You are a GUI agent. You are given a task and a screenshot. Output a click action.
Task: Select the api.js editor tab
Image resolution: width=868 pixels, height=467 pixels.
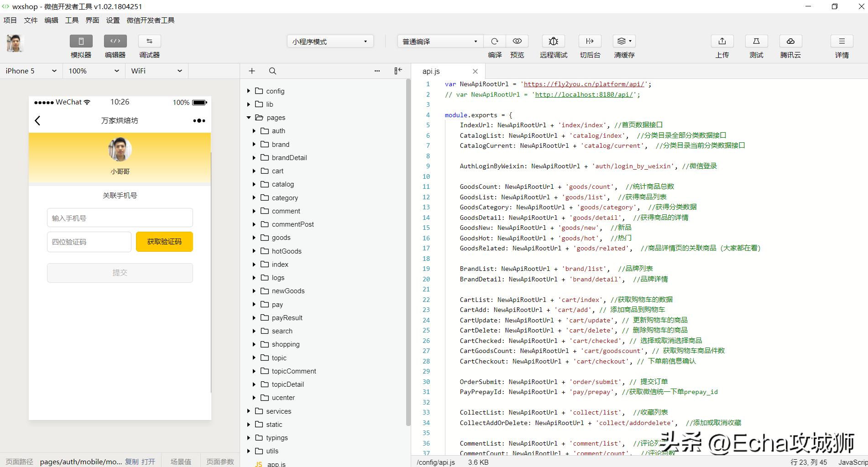click(431, 72)
